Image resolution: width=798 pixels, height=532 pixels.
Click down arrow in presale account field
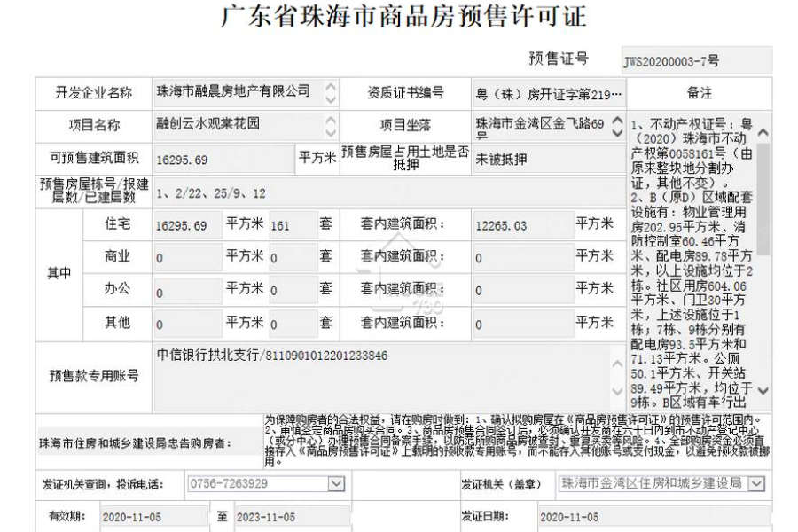[617, 391]
